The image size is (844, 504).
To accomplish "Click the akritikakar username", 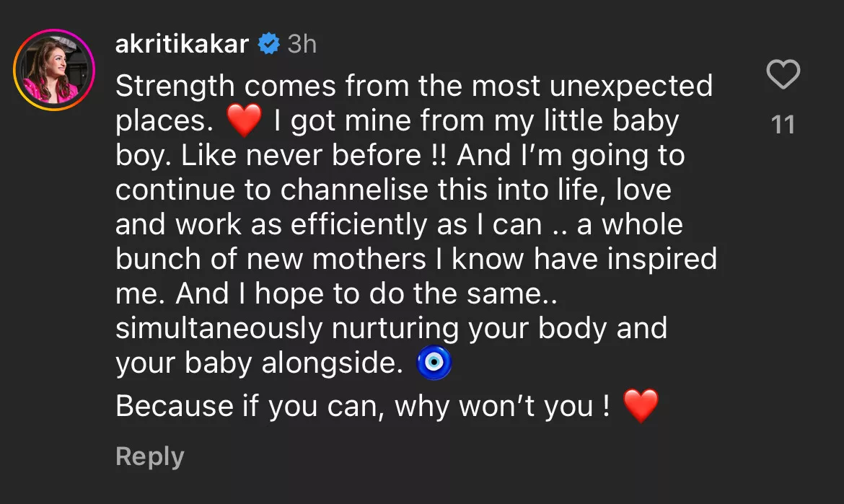I will point(182,45).
